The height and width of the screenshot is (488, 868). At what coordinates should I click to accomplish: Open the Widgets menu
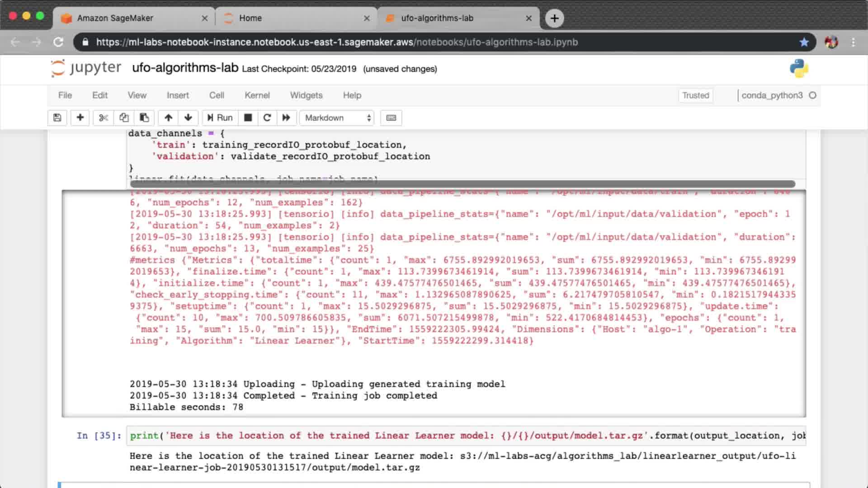306,95
